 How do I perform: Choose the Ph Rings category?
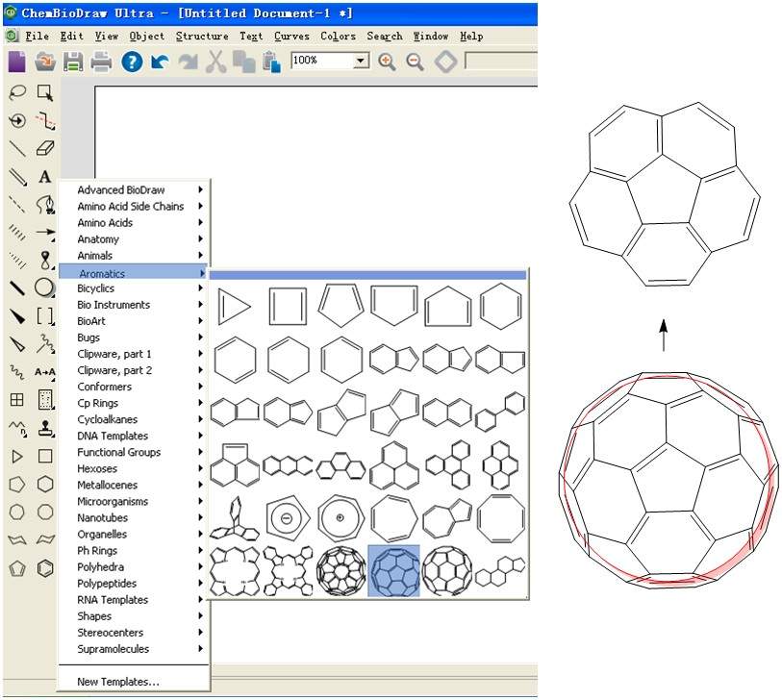(x=133, y=550)
